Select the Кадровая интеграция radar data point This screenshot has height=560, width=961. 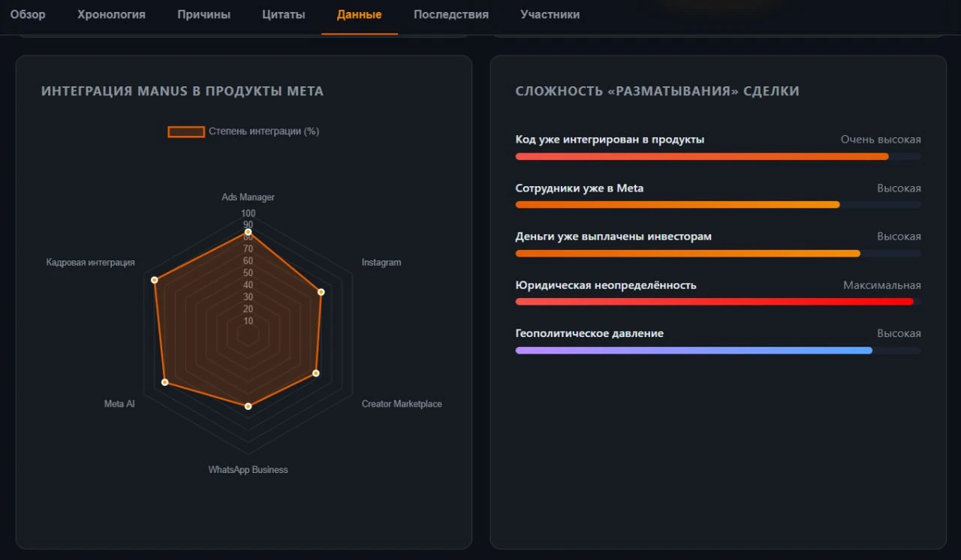click(155, 280)
